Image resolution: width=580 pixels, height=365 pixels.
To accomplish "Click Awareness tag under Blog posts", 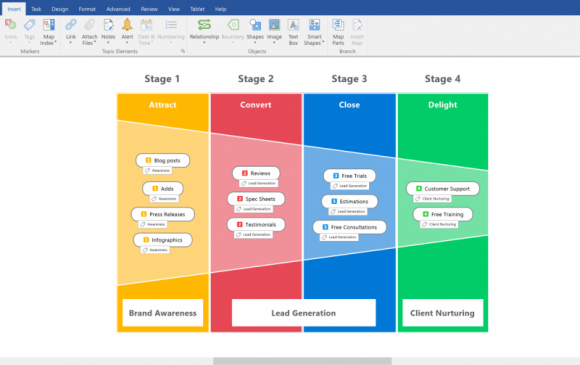I will pyautogui.click(x=158, y=170).
